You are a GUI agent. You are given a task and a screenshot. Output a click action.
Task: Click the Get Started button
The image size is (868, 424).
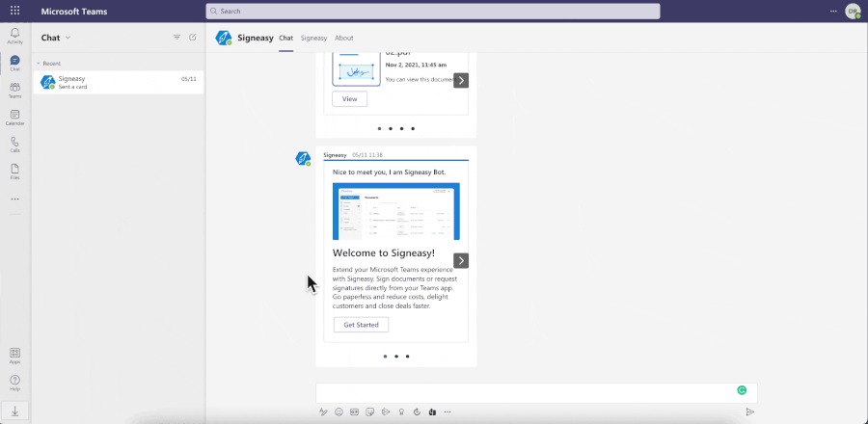[361, 325]
